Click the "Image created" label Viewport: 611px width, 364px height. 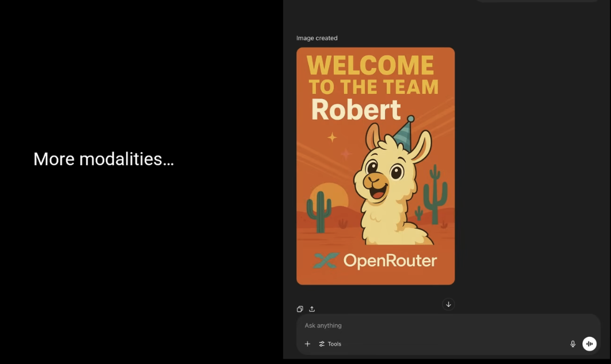[x=317, y=38]
